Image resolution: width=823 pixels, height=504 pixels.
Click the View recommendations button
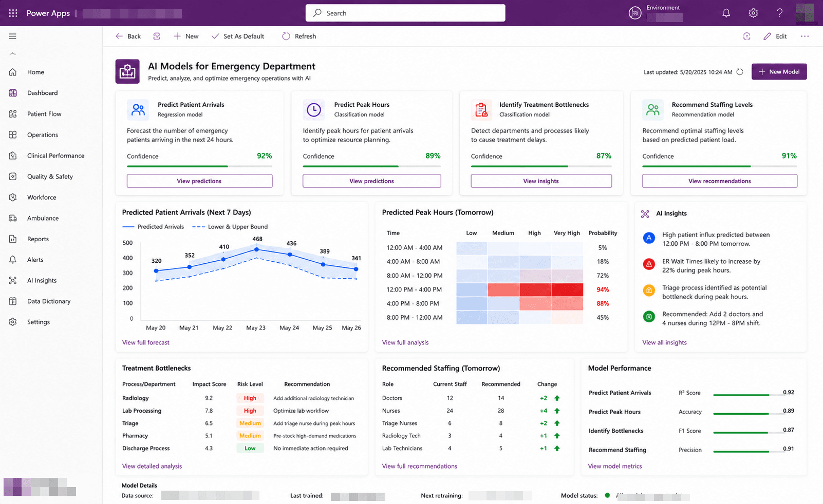click(719, 181)
